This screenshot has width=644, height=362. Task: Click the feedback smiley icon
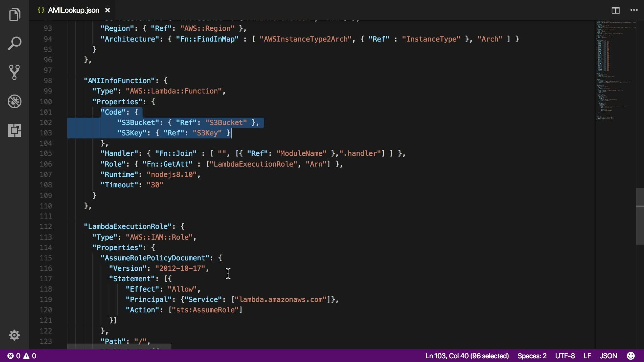click(x=631, y=356)
